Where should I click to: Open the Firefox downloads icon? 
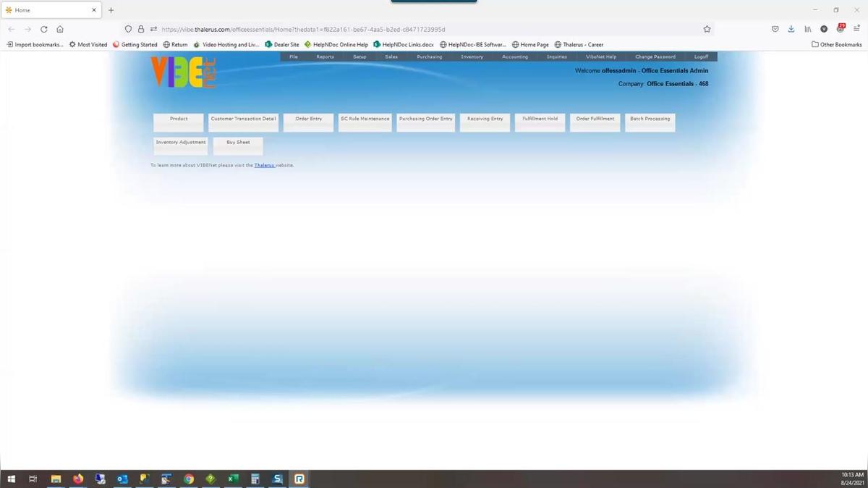(791, 29)
